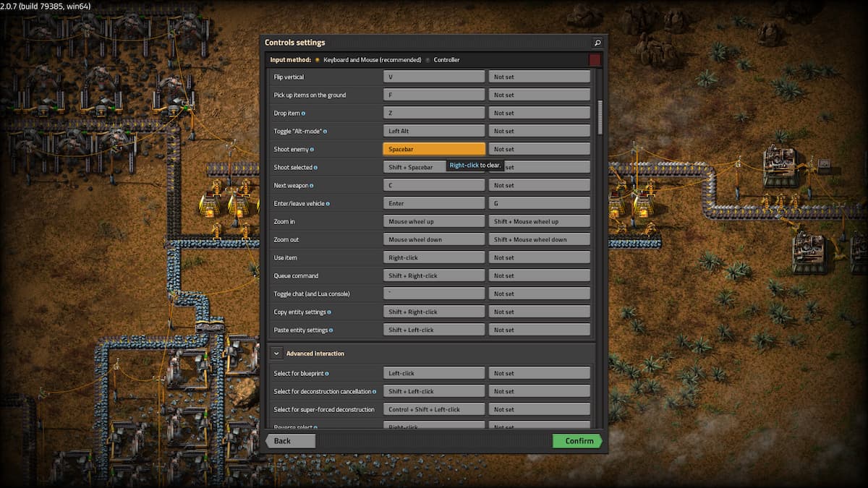Open search in Controls settings

[x=597, y=42]
